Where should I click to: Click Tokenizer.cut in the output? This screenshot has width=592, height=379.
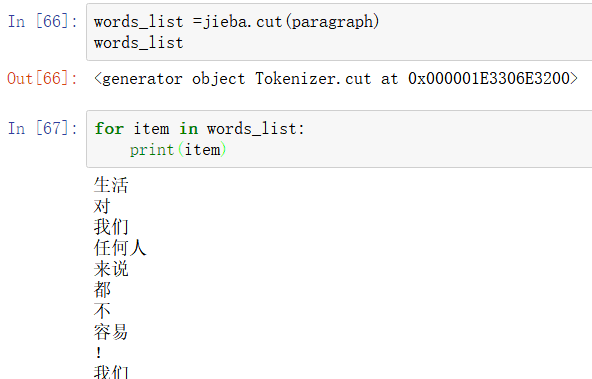(313, 79)
